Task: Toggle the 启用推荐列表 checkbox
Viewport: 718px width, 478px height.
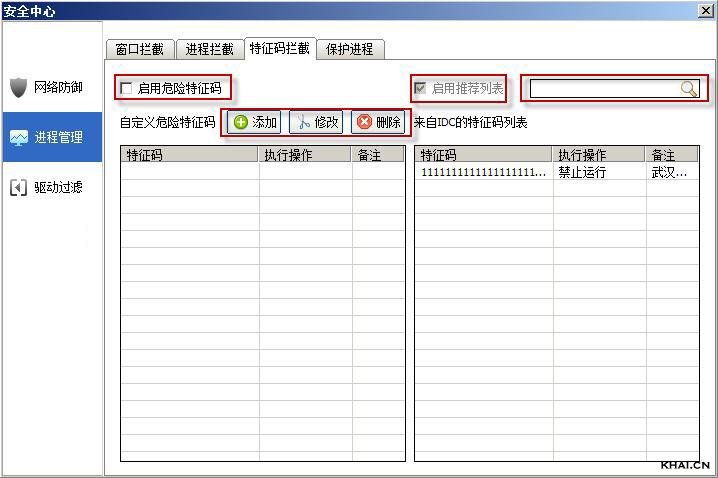Action: 421,89
